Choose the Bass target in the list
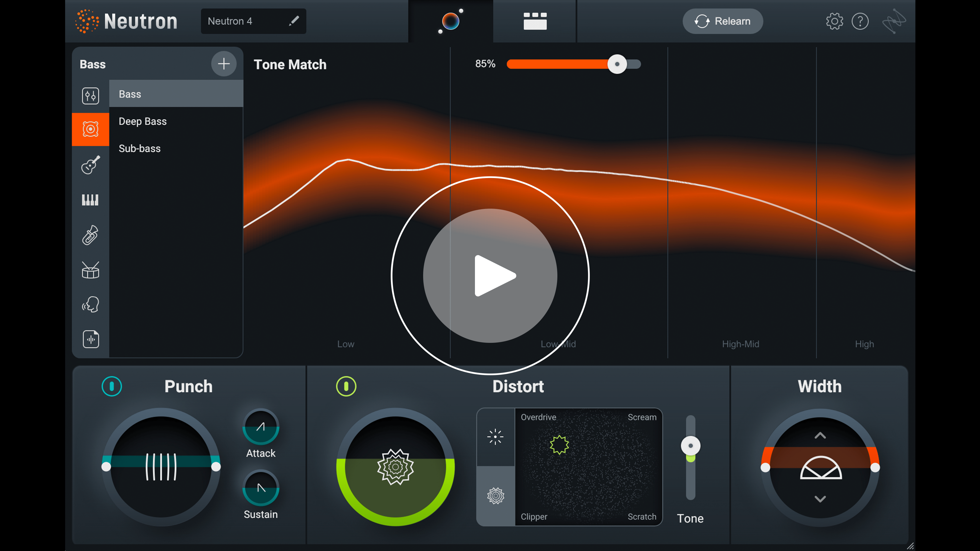 tap(176, 94)
